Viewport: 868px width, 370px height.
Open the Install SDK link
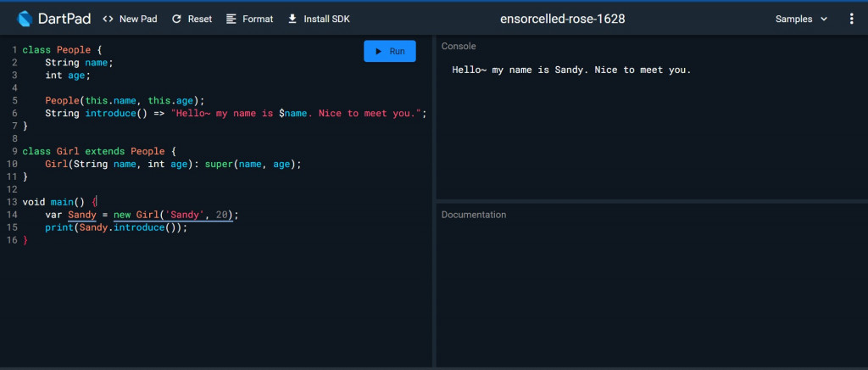(319, 19)
